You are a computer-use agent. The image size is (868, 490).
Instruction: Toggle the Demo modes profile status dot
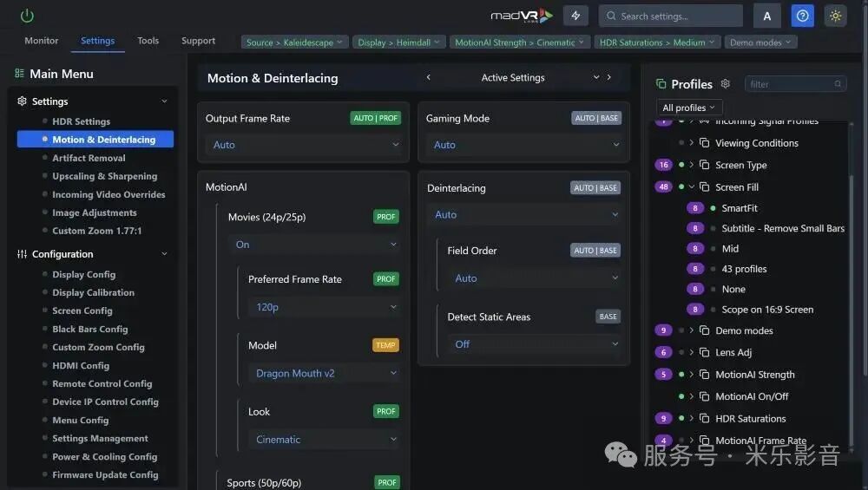coord(681,330)
